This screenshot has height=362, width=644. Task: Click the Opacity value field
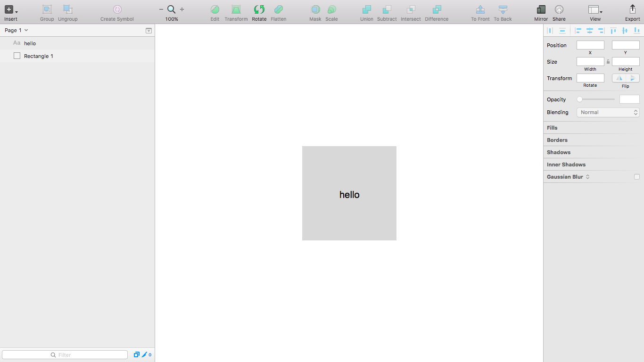pos(629,99)
